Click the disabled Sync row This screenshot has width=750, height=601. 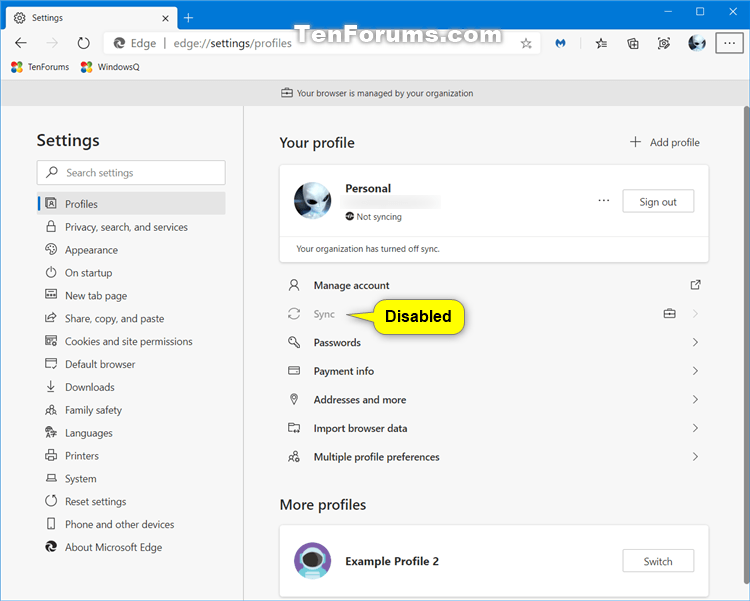pos(494,314)
